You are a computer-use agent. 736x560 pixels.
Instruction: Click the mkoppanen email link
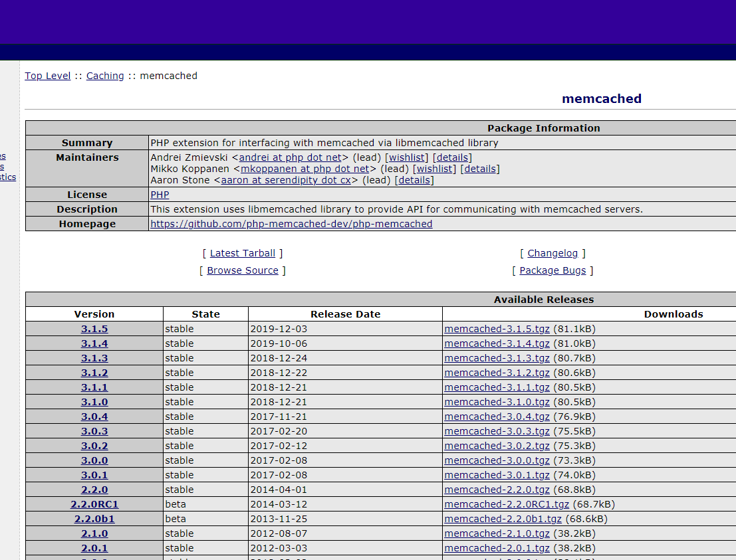tap(305, 169)
